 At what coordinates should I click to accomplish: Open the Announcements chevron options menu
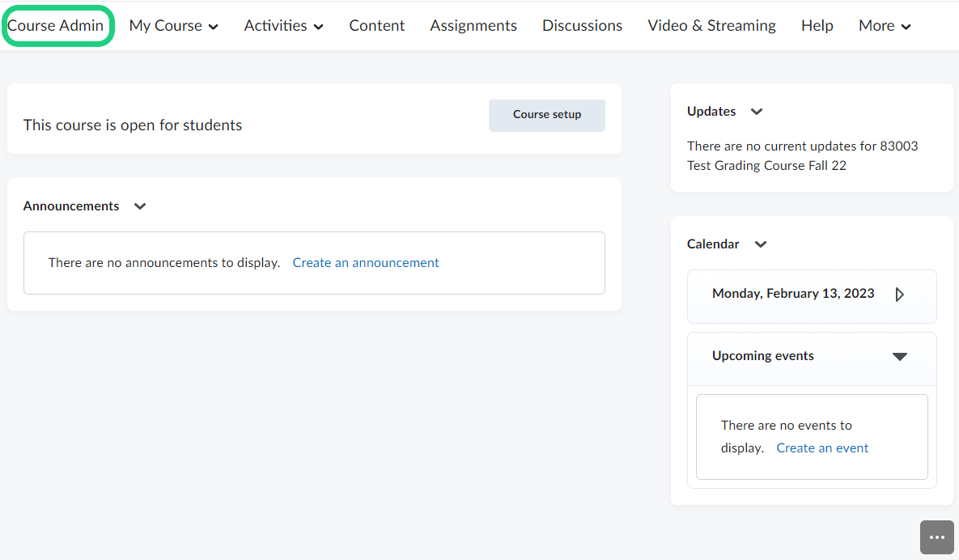(140, 206)
